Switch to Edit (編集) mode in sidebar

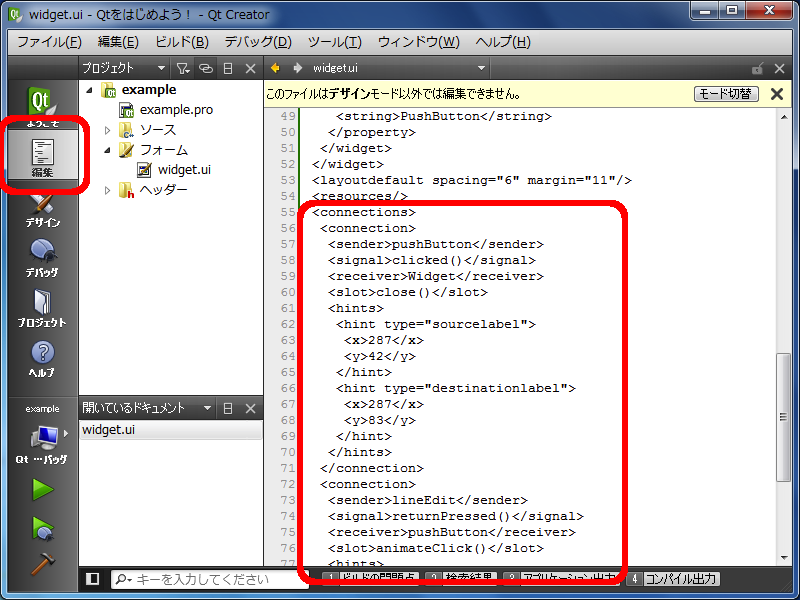pyautogui.click(x=42, y=156)
